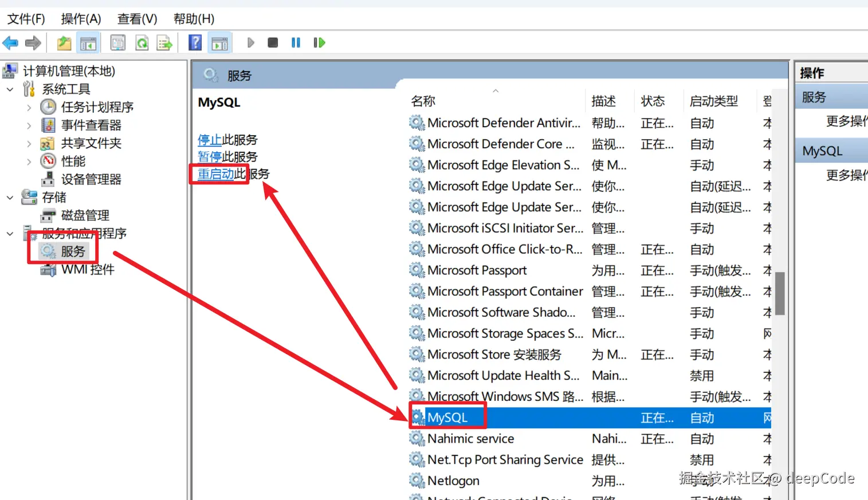Image resolution: width=868 pixels, height=500 pixels.
Task: Sort services by 描述 column header
Action: click(x=604, y=101)
